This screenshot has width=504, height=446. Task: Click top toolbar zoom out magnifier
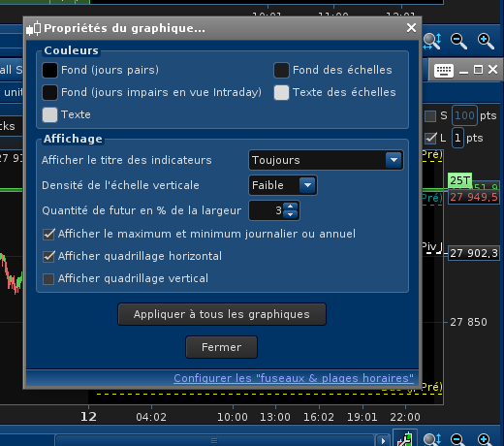458,41
